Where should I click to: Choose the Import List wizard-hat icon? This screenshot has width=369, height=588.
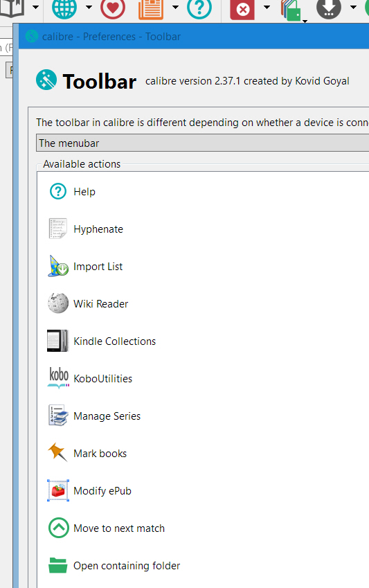click(x=58, y=266)
